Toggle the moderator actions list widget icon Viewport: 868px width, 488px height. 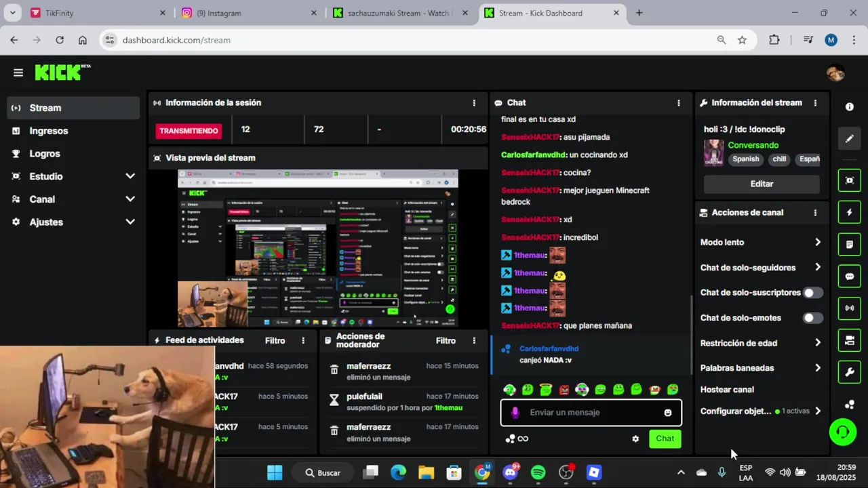click(x=850, y=244)
